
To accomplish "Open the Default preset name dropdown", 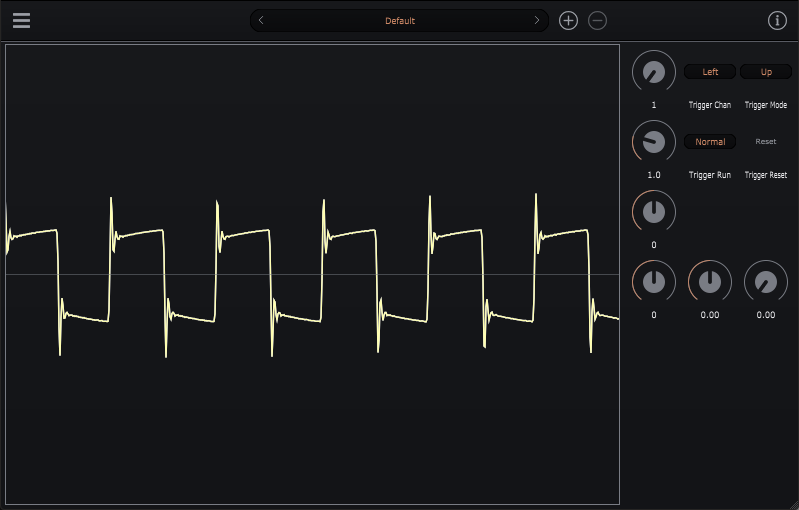I will (x=400, y=20).
